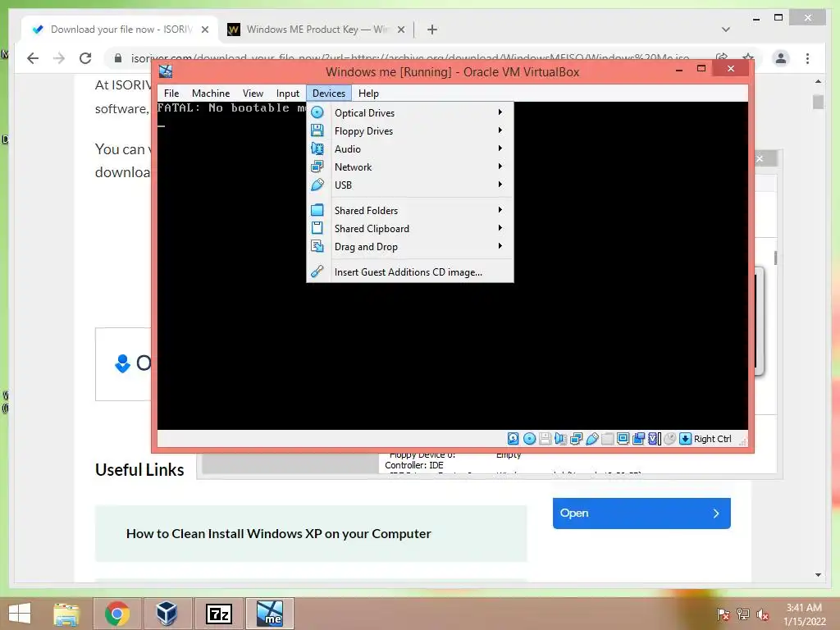This screenshot has height=630, width=840.
Task: Click the Shared Folders folder icon in menu
Action: 317,210
